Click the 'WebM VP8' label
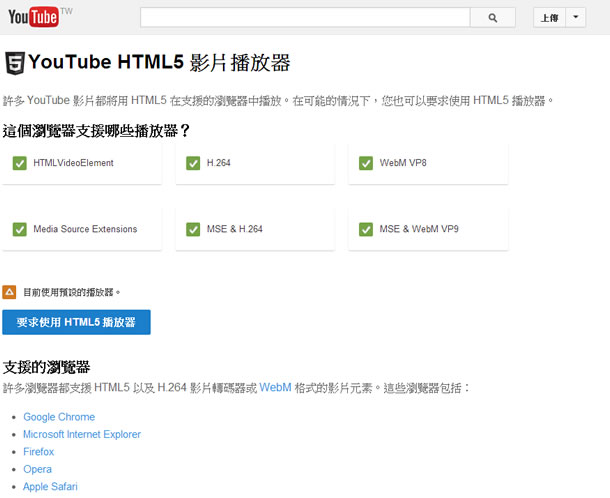Screen dimensions: 610x498 coord(403,163)
